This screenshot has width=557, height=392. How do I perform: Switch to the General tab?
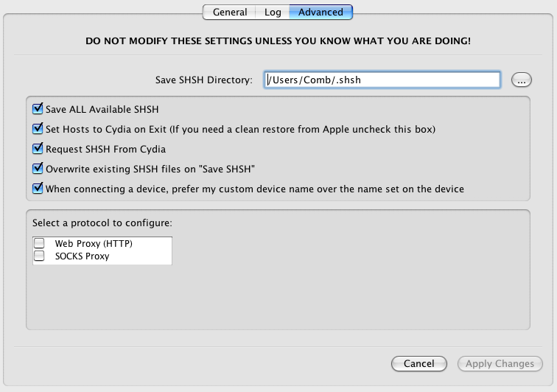pyautogui.click(x=229, y=12)
